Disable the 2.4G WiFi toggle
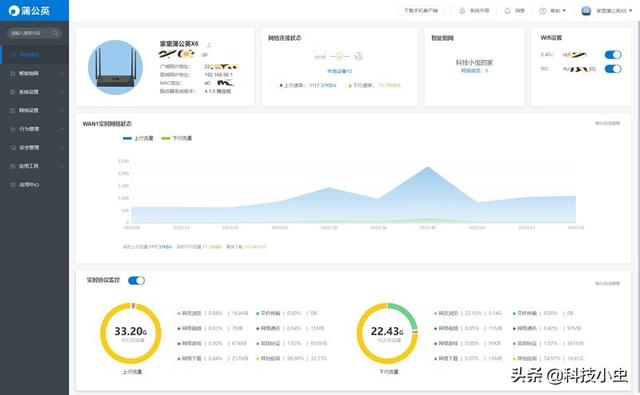 [x=613, y=55]
